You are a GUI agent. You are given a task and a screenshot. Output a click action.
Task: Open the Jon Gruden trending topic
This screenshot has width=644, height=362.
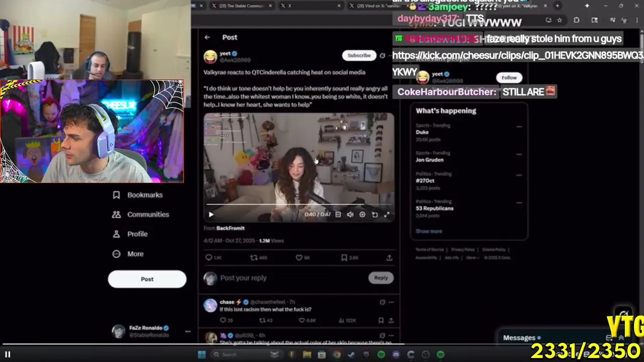pos(430,160)
